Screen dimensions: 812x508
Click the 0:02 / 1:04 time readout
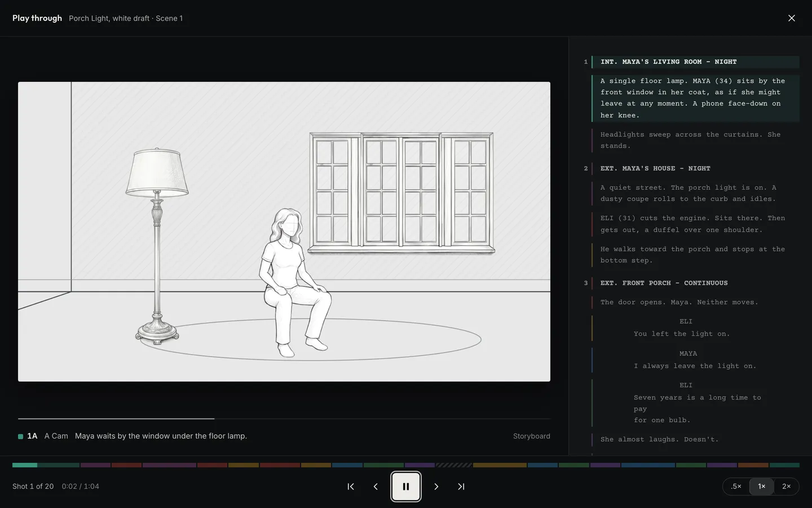pyautogui.click(x=81, y=487)
